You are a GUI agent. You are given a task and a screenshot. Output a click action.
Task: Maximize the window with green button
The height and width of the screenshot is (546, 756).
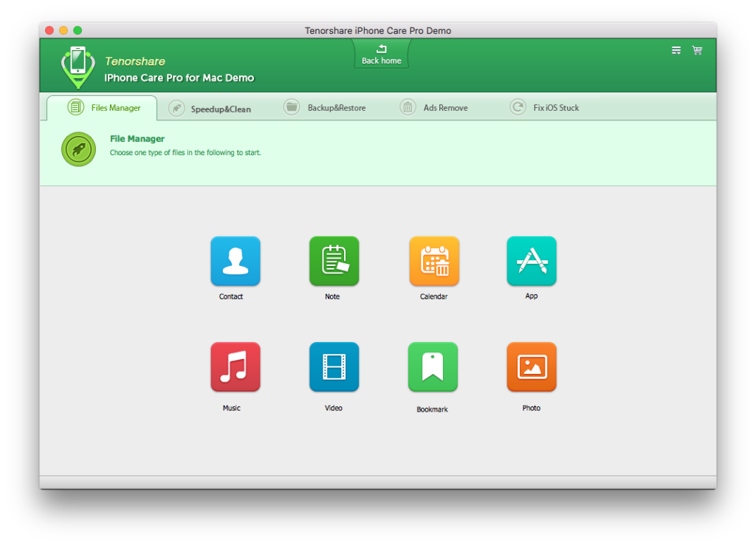77,30
